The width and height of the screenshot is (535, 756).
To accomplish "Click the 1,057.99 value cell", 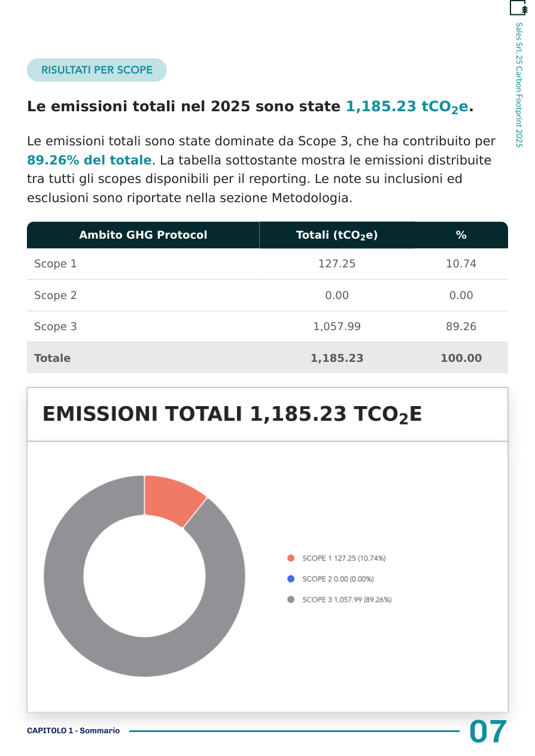I will (337, 327).
